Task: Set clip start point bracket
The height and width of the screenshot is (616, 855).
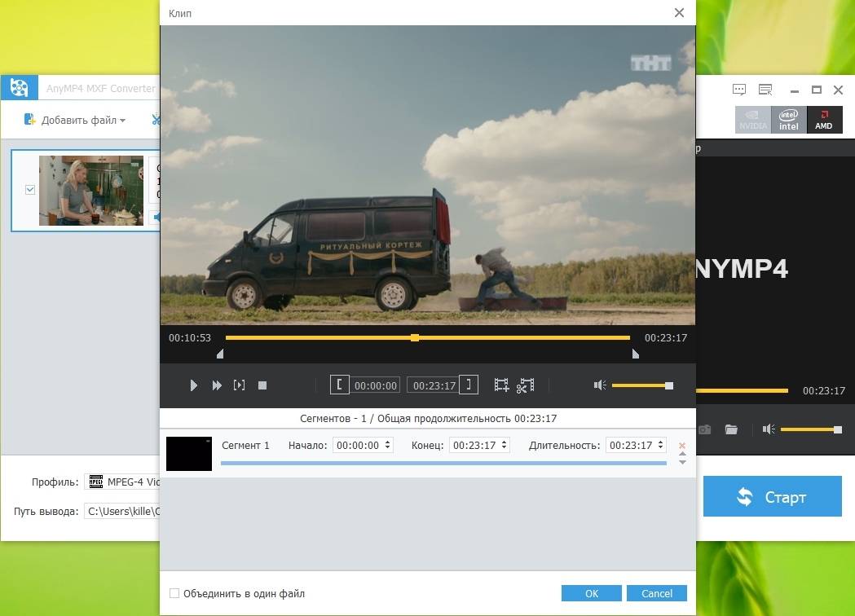Action: tap(339, 385)
